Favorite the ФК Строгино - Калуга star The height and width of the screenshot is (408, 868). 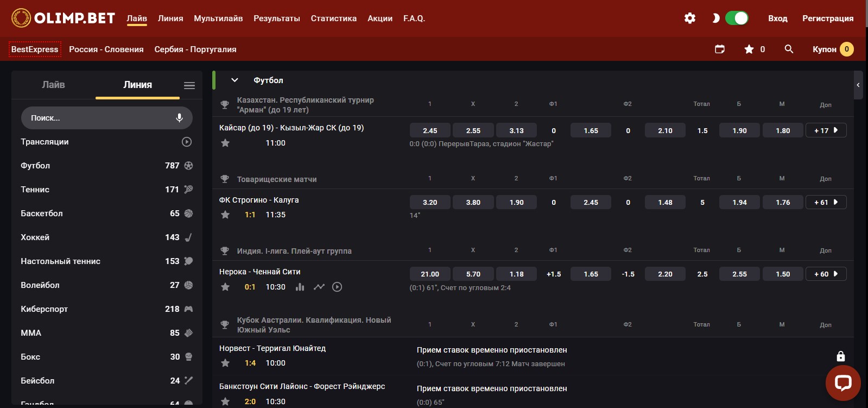pyautogui.click(x=225, y=215)
